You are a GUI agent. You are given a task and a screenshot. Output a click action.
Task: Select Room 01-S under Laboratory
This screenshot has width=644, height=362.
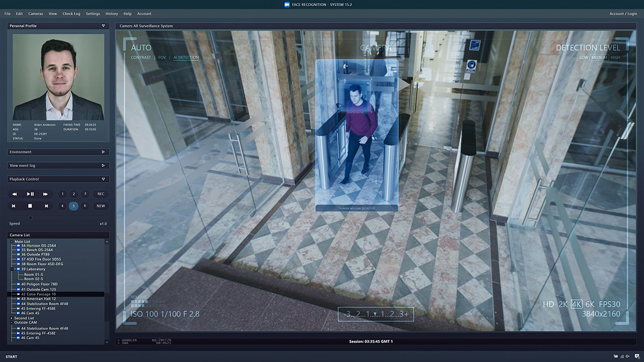click(33, 274)
